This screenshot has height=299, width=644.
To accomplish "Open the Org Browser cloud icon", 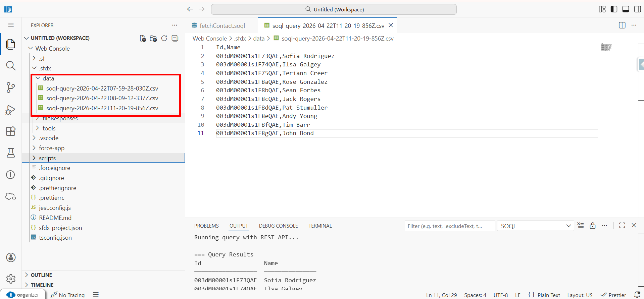I will pyautogui.click(x=11, y=196).
